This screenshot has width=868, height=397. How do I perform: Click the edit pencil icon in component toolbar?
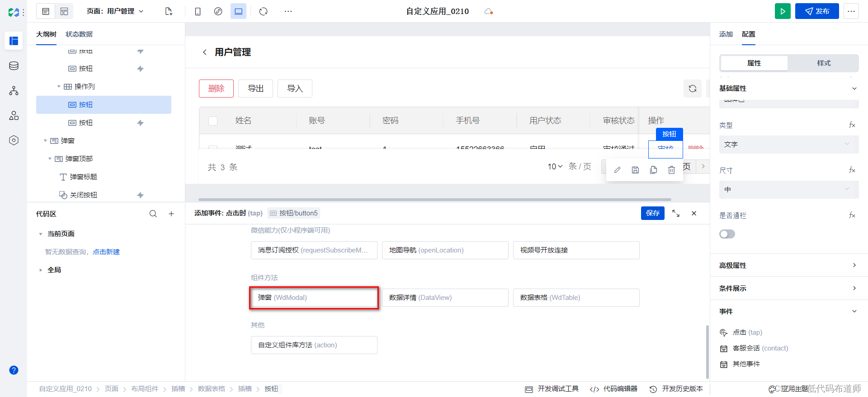pyautogui.click(x=617, y=170)
